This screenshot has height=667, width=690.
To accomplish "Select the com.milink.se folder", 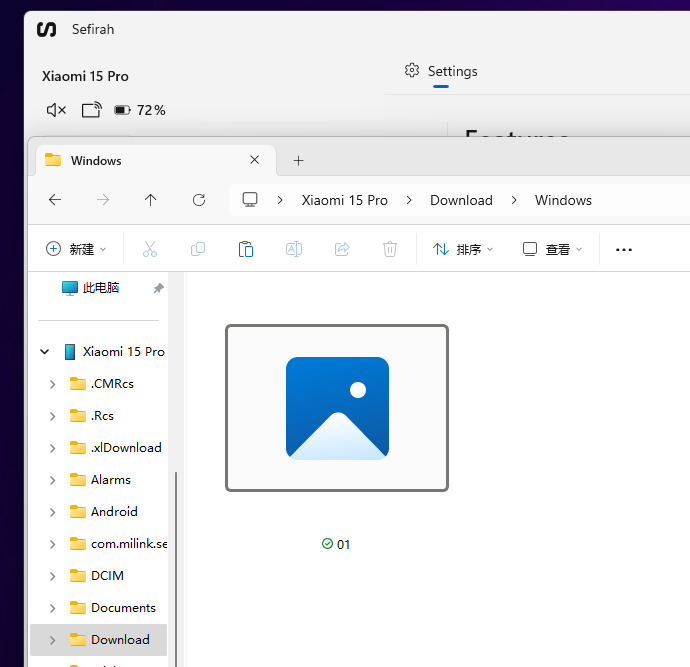I will [x=118, y=544].
